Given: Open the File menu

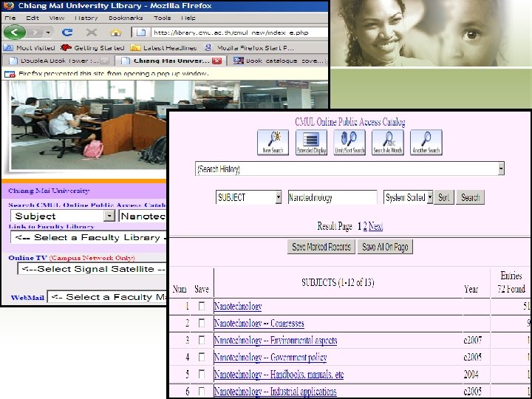Looking at the screenshot, I should pos(10,18).
